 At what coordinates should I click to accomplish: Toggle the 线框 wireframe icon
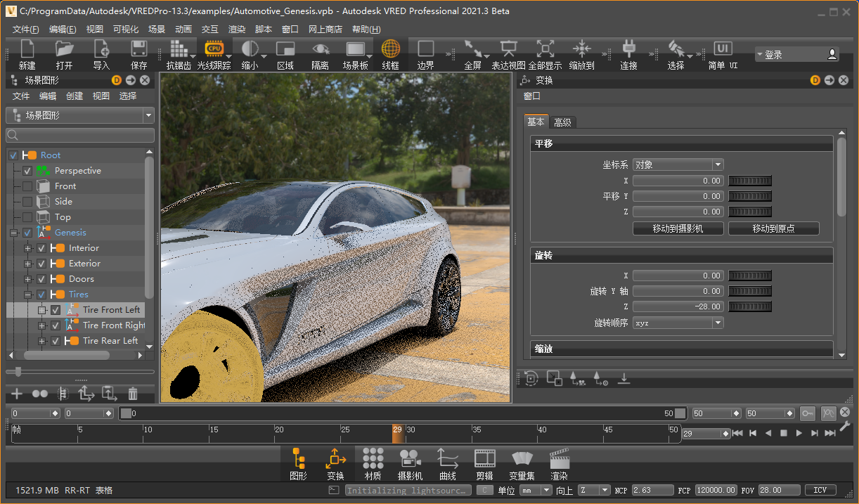click(x=390, y=49)
